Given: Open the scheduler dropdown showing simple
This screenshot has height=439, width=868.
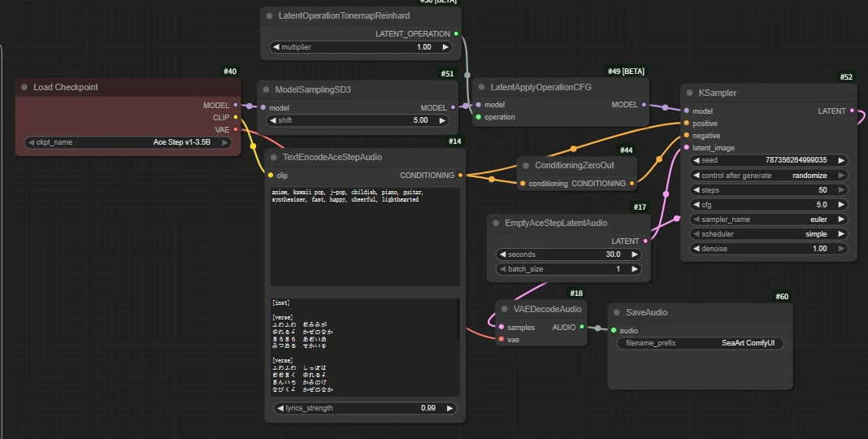Looking at the screenshot, I should [768, 234].
